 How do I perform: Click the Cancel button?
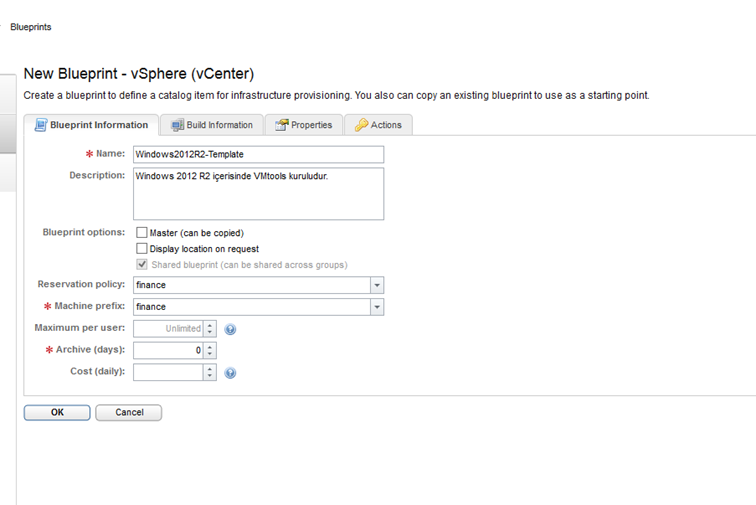tap(129, 412)
